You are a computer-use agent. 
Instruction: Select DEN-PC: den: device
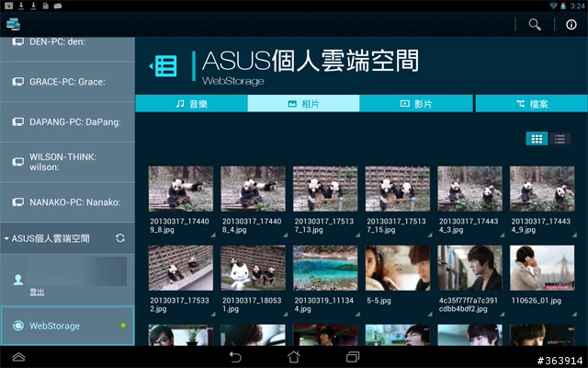click(67, 49)
